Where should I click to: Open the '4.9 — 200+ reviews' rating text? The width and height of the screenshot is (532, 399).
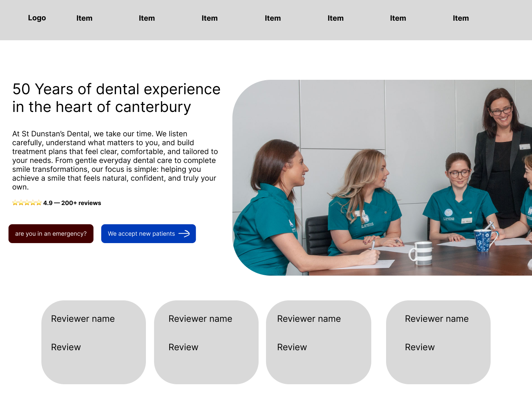[x=72, y=203]
